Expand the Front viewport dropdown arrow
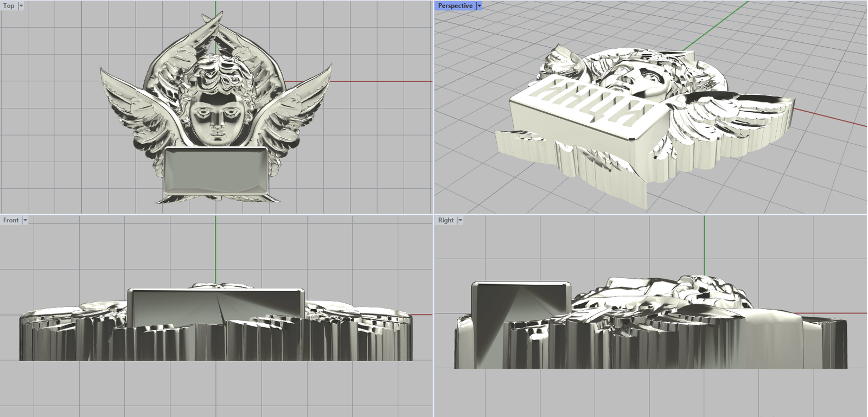The height and width of the screenshot is (417, 868). (25, 220)
